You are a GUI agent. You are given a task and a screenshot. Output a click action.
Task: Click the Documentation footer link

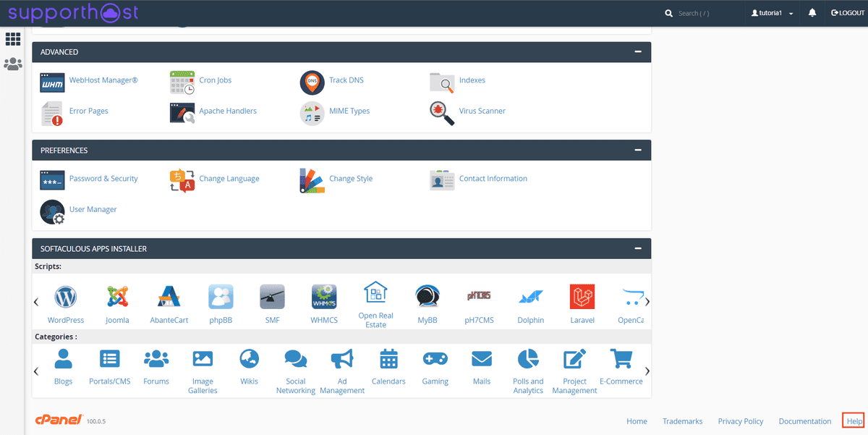(804, 421)
